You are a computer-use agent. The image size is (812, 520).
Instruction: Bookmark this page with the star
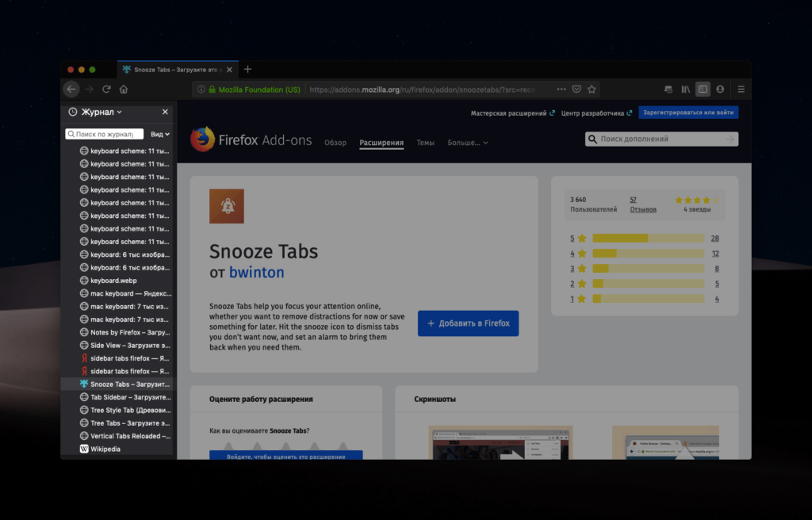(592, 89)
